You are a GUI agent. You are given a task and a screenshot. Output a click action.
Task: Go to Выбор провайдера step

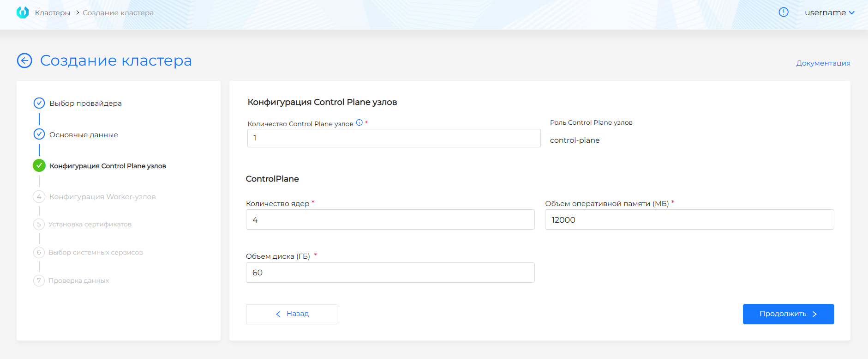(x=85, y=103)
